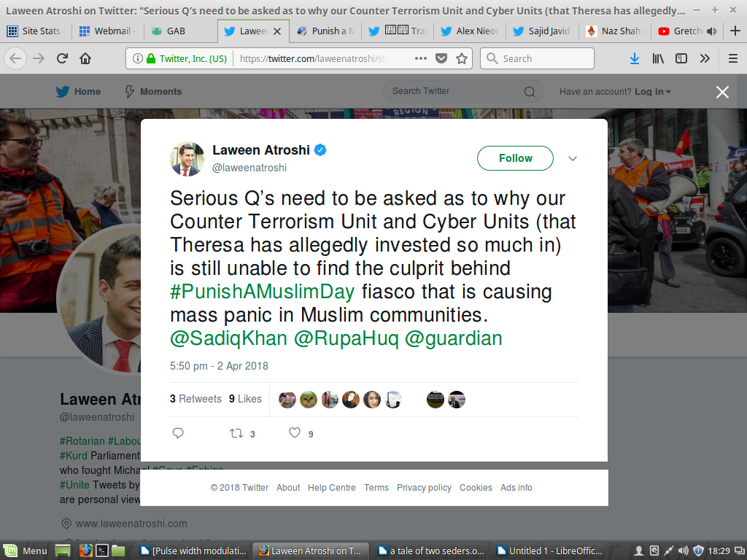Image resolution: width=747 pixels, height=560 pixels.
Task: Mute the Gretchen tab audio icon
Action: [711, 31]
